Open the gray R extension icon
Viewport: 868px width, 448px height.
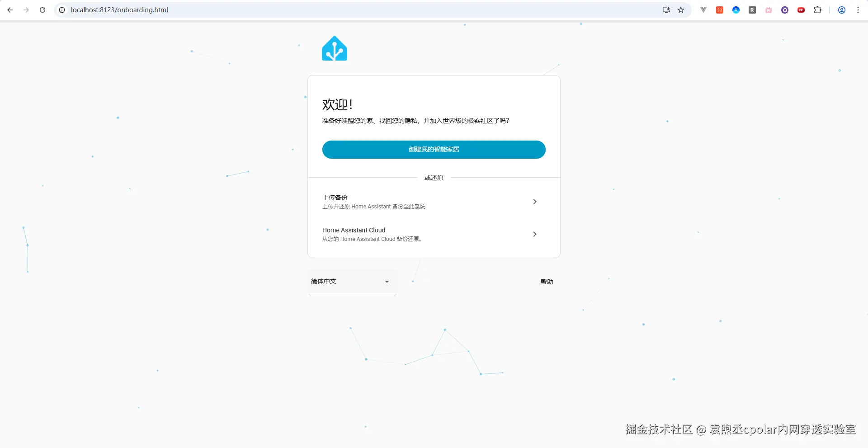(x=752, y=10)
